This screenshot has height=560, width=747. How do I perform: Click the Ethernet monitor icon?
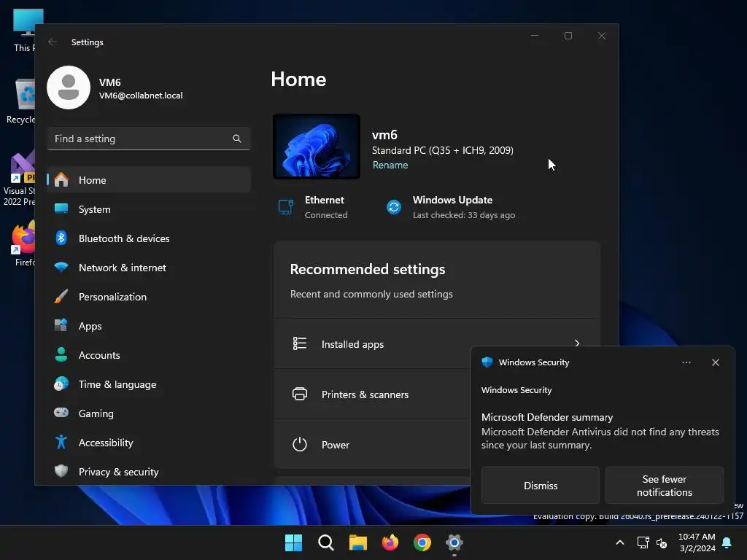(x=286, y=207)
